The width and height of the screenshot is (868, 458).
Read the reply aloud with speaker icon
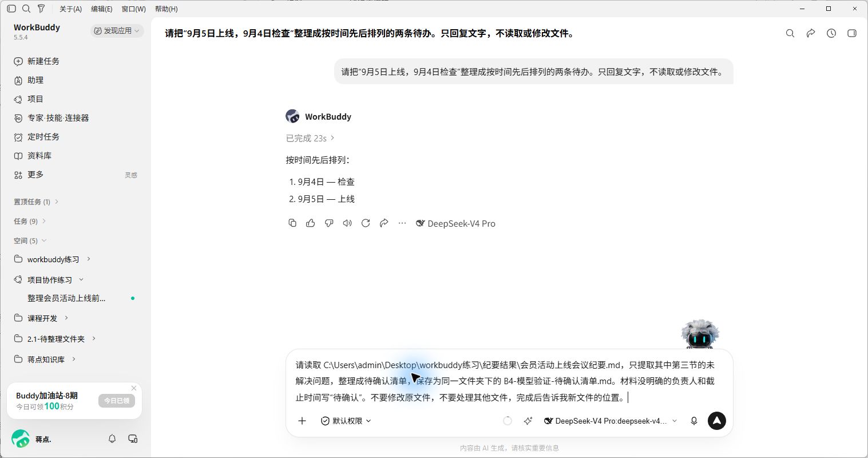[x=347, y=223]
